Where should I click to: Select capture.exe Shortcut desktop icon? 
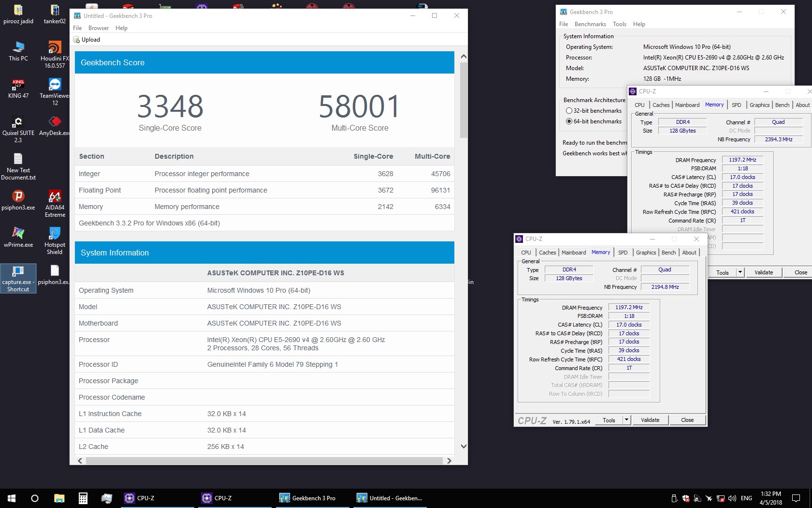tap(18, 278)
